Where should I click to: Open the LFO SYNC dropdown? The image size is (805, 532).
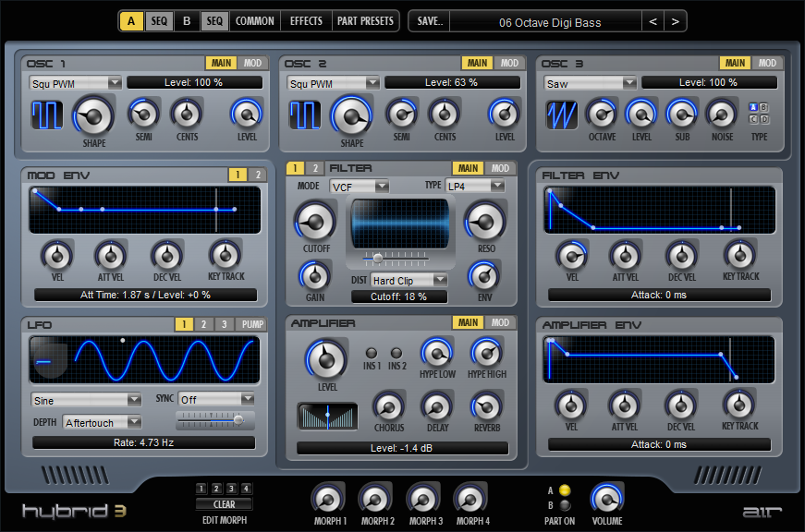coord(216,399)
